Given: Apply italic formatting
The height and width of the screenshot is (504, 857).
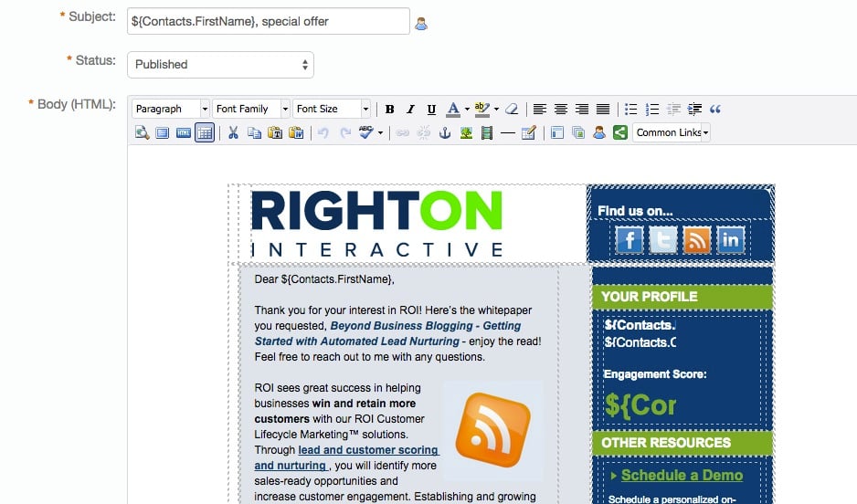Looking at the screenshot, I should (x=411, y=109).
